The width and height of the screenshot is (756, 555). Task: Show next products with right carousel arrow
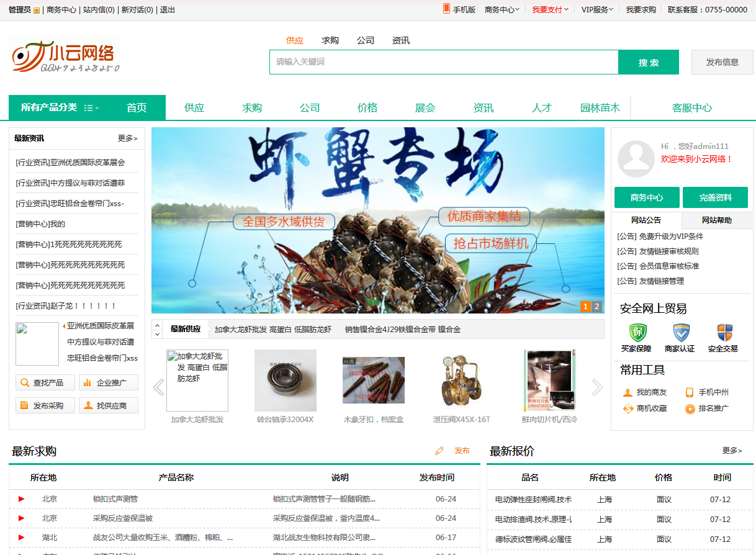click(x=597, y=387)
